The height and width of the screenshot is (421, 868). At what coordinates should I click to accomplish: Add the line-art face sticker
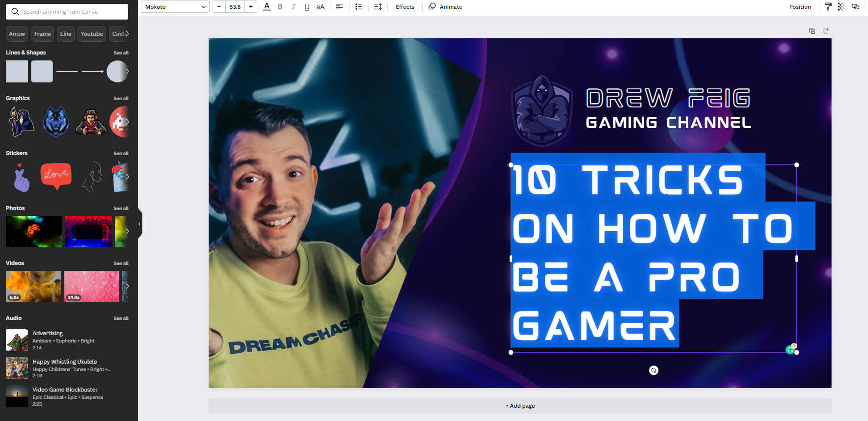click(x=92, y=177)
